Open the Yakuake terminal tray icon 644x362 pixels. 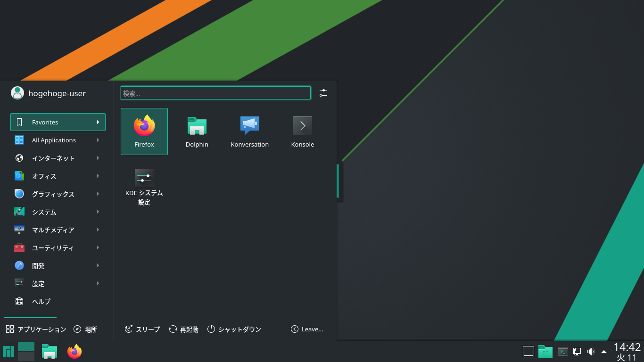[x=562, y=352]
